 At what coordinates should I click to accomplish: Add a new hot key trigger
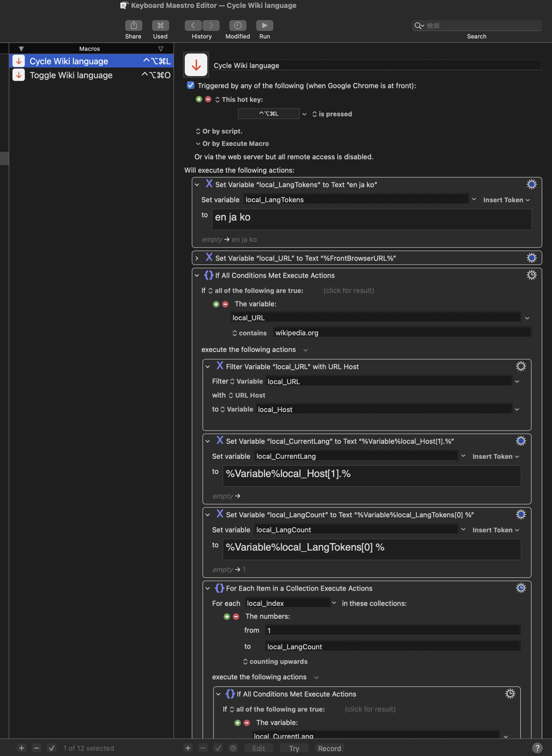point(199,99)
